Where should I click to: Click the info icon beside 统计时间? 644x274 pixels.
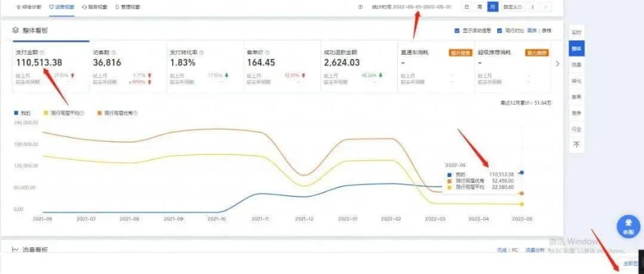coord(361,7)
